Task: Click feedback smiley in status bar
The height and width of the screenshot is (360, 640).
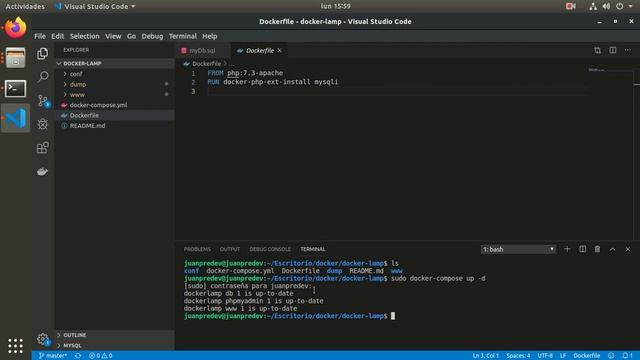Action: click(611, 356)
